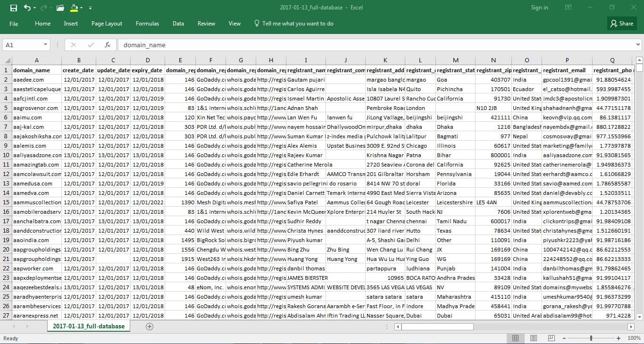Switch to Page Break Preview in status bar
Screen dimensions: 644x344
(x=551, y=338)
